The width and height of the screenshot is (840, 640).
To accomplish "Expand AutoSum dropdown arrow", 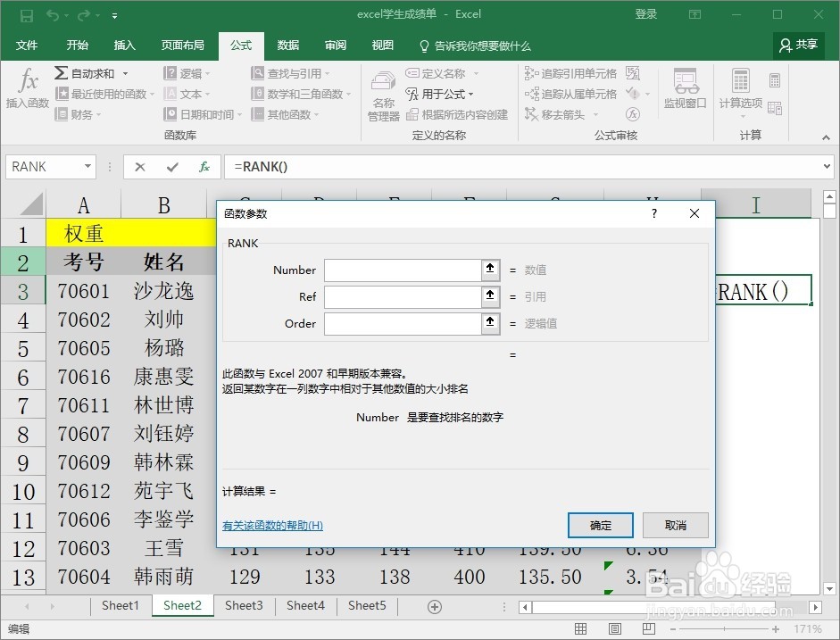I will click(x=125, y=73).
